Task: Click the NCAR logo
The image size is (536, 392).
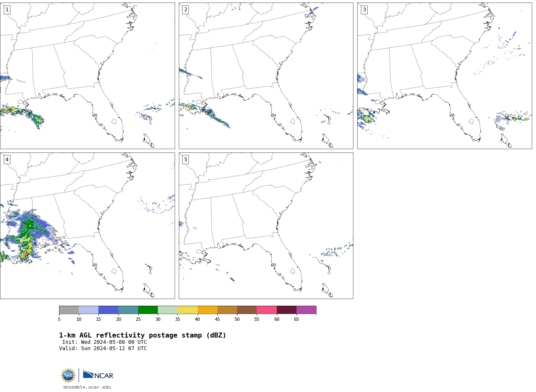Action: 98,375
